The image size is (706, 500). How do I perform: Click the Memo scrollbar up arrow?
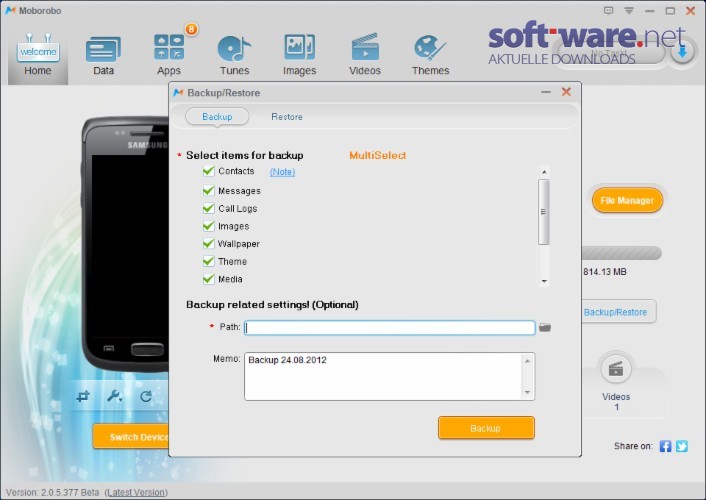(x=528, y=360)
